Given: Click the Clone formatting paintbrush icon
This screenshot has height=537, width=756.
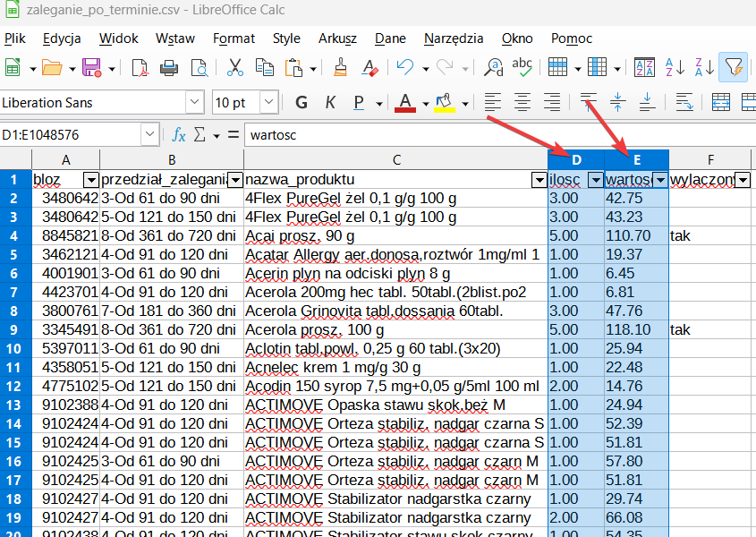Looking at the screenshot, I should [340, 67].
